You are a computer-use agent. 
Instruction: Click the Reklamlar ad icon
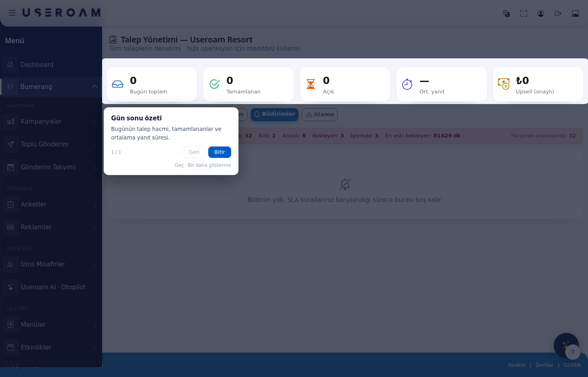pos(11,227)
